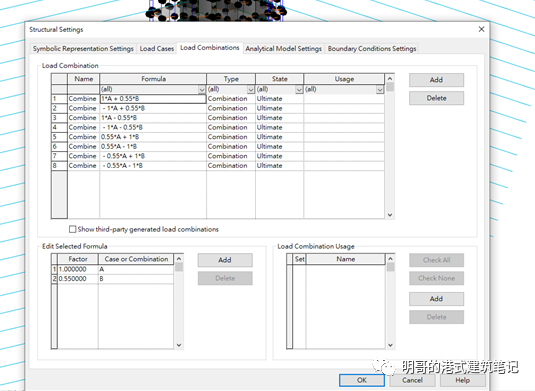
Task: Select row header number 8 in combinations
Action: pyautogui.click(x=59, y=165)
